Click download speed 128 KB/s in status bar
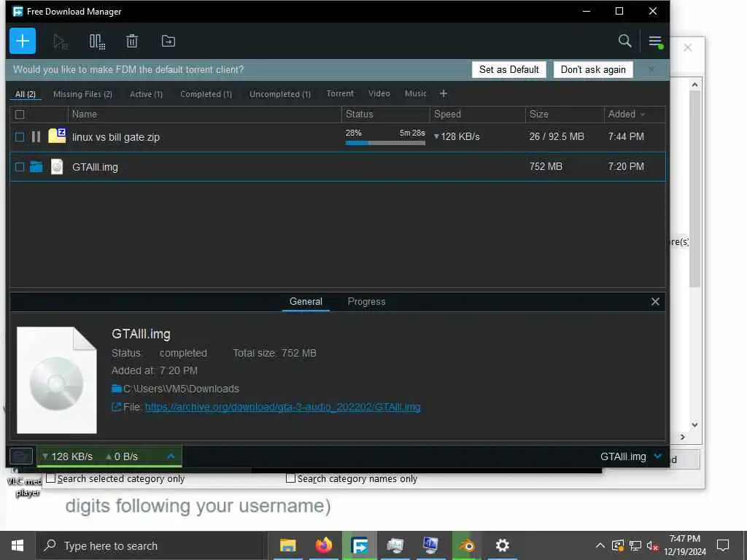Screen dimensions: 747x560 67,456
